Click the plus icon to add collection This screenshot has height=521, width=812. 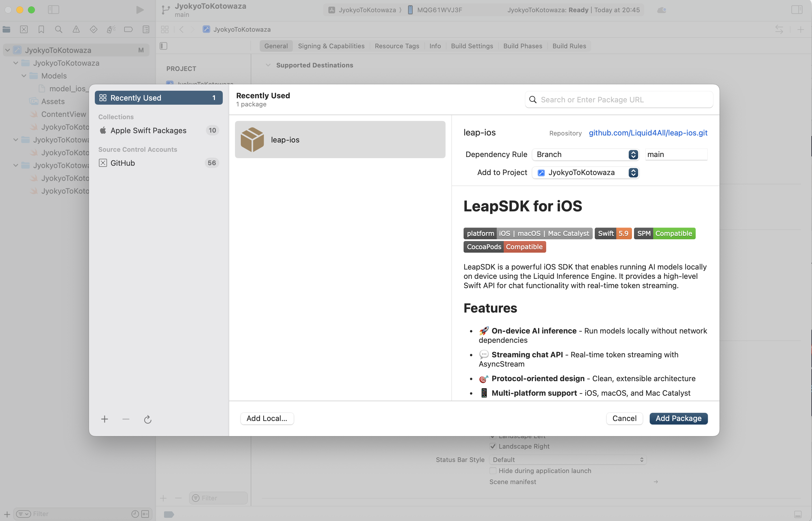104,420
